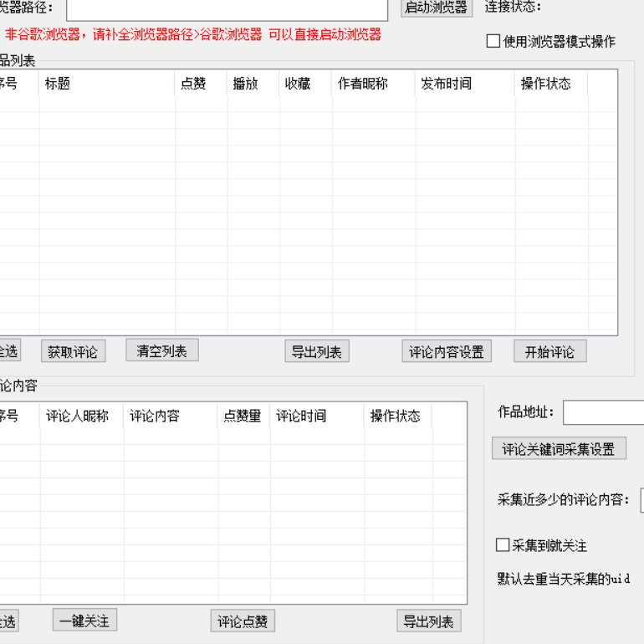
Task: Click the 发布时间 column header
Action: 464,84
